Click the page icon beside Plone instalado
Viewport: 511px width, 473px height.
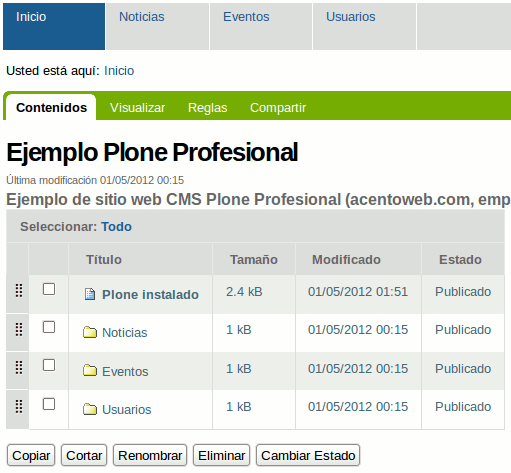(90, 294)
